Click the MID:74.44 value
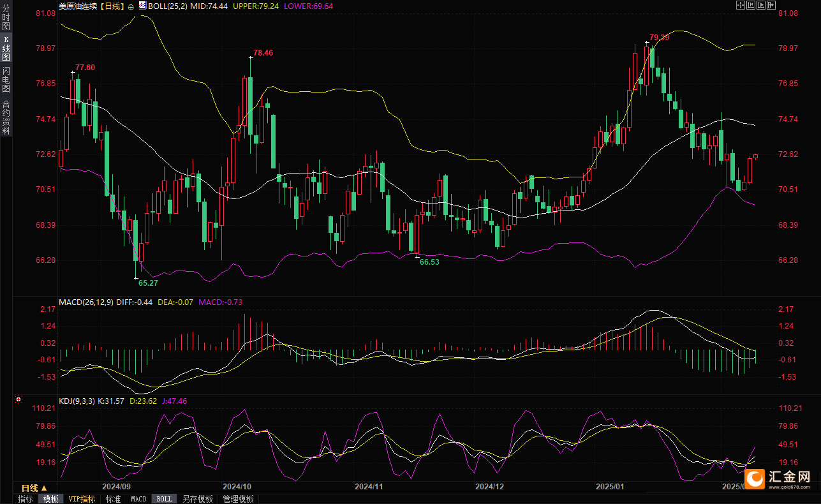 click(210, 6)
